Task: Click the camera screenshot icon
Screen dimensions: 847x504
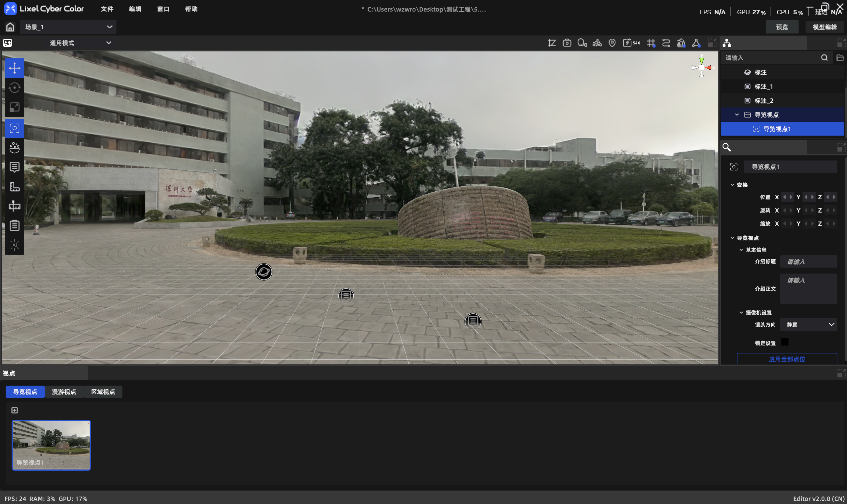Action: [567, 43]
